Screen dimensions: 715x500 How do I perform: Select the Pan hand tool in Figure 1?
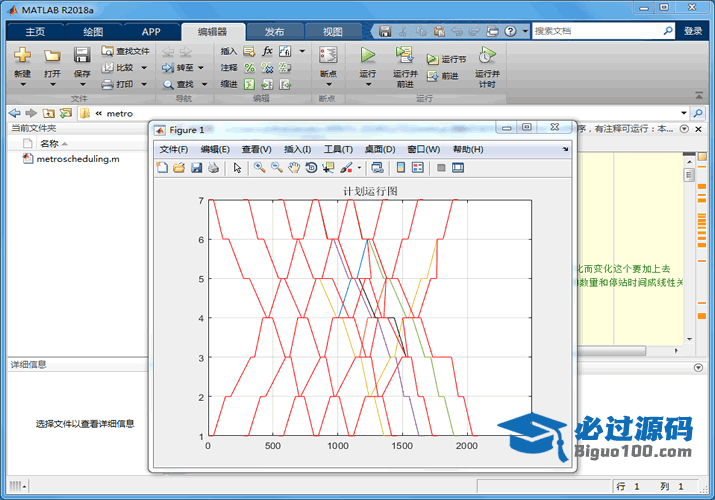point(294,168)
